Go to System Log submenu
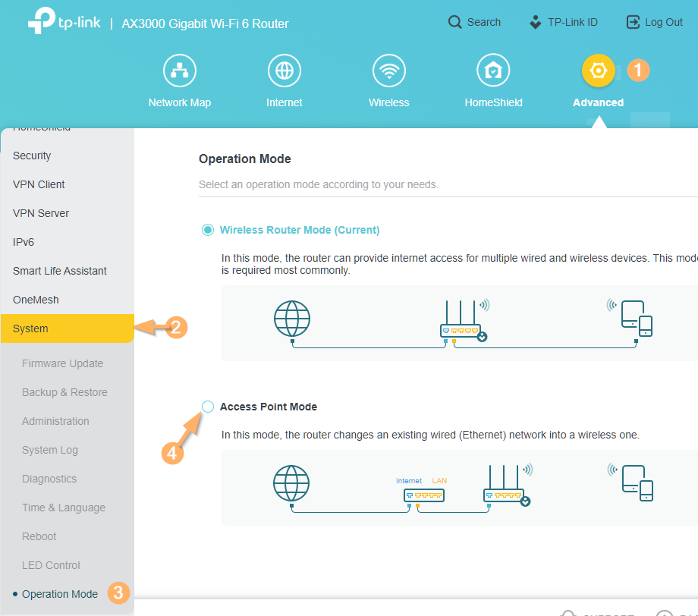 click(x=50, y=450)
